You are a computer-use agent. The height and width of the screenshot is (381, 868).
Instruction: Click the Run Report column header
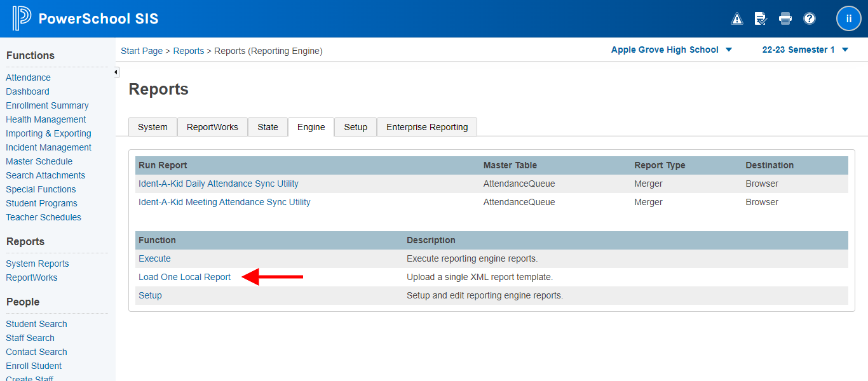click(x=163, y=165)
